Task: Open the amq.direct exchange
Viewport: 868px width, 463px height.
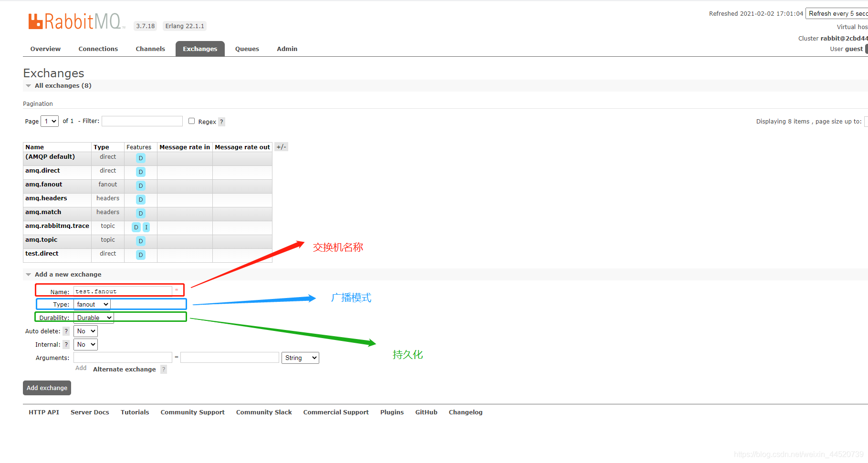Action: pos(43,171)
